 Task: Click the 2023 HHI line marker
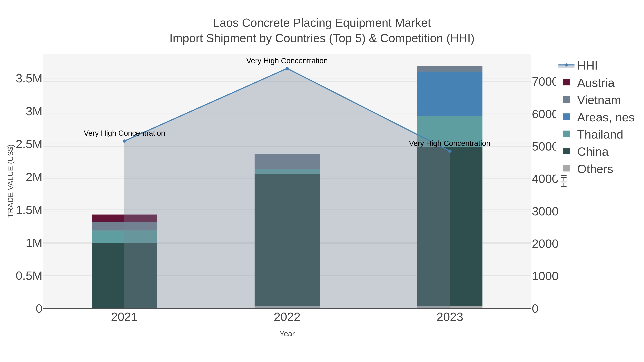point(450,151)
